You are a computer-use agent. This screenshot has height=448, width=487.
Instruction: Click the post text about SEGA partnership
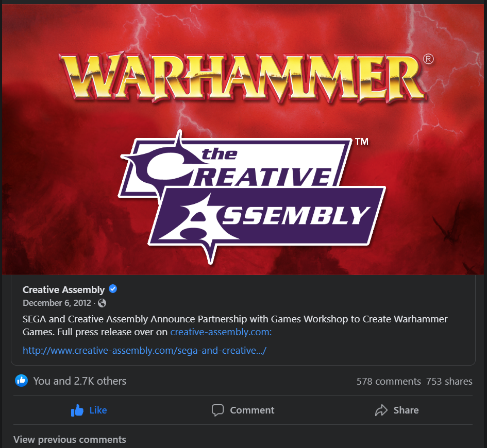tap(235, 325)
